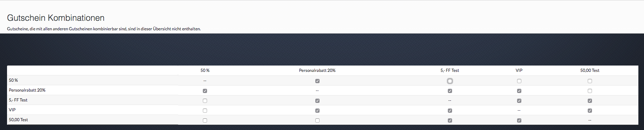
Task: Uncheck Personalrabatt 20% row 50 % checkbox
Action: [x=205, y=91]
